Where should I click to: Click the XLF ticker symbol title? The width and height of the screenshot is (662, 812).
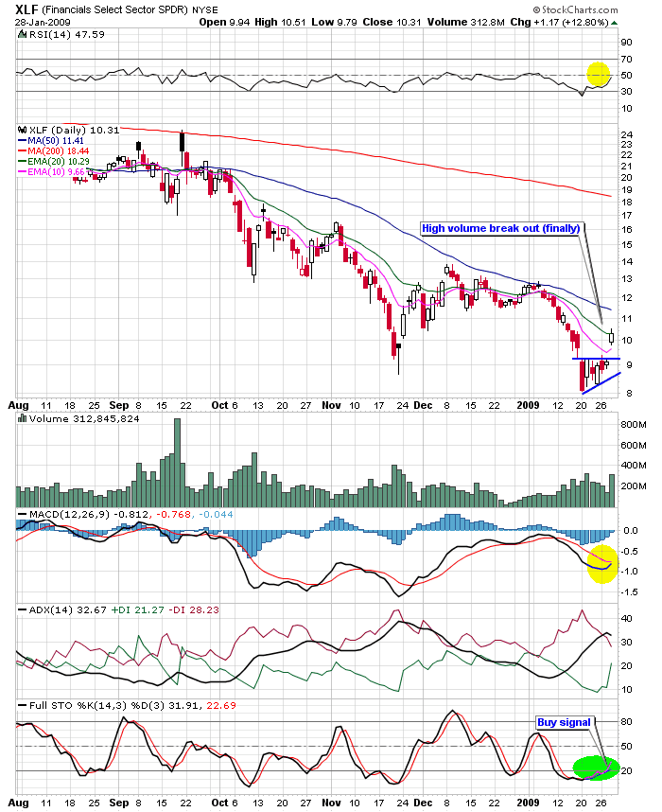26,9
